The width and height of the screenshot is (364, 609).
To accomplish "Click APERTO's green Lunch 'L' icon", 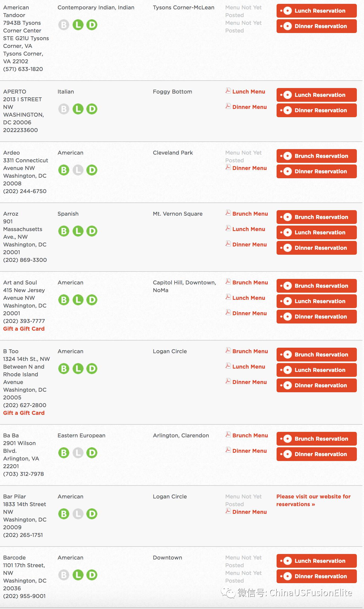I will (78, 109).
